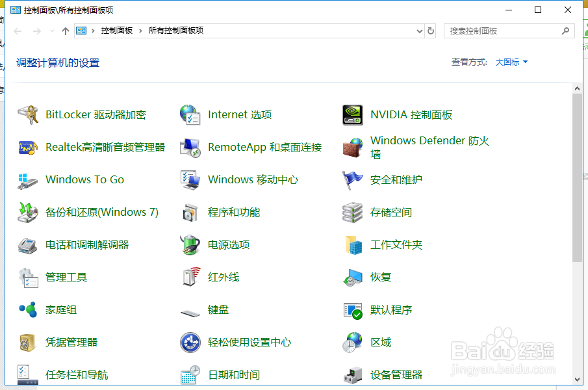Open Internet 选项 globe icon
Screen dimensions: 588x390
pyautogui.click(x=190, y=115)
